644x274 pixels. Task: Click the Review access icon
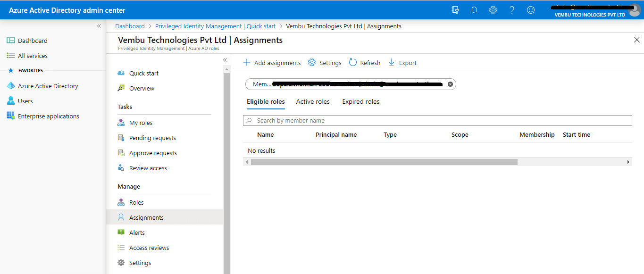point(121,168)
